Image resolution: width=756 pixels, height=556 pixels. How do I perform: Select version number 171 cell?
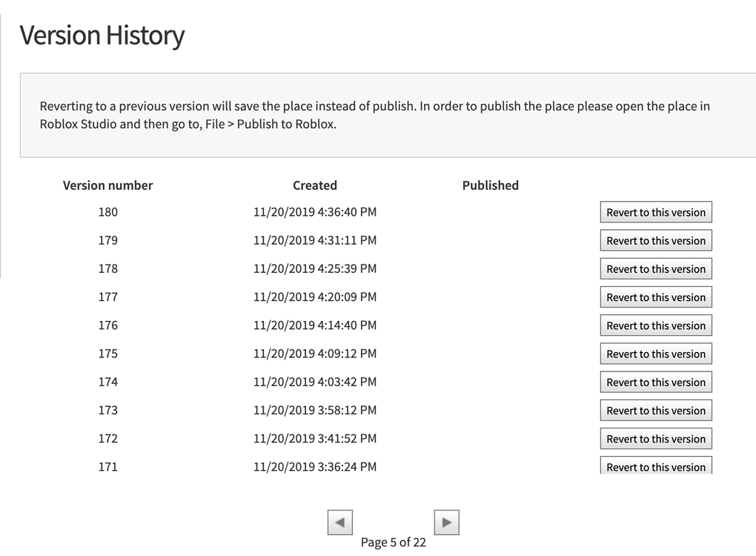tap(108, 467)
